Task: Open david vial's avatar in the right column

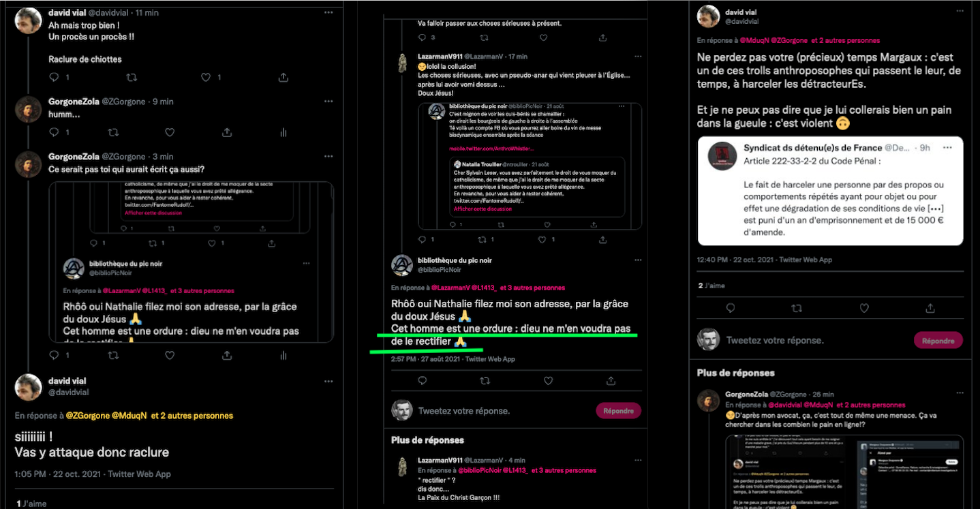Action: coord(709,16)
